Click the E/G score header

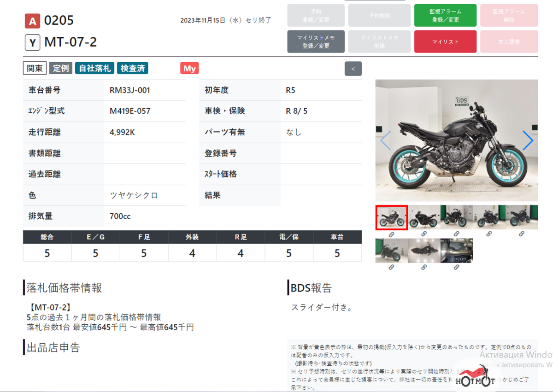coord(95,237)
